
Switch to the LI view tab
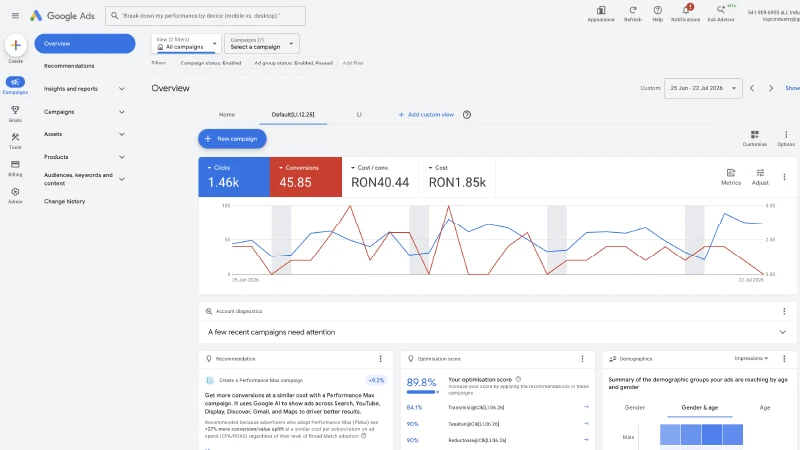pos(359,115)
